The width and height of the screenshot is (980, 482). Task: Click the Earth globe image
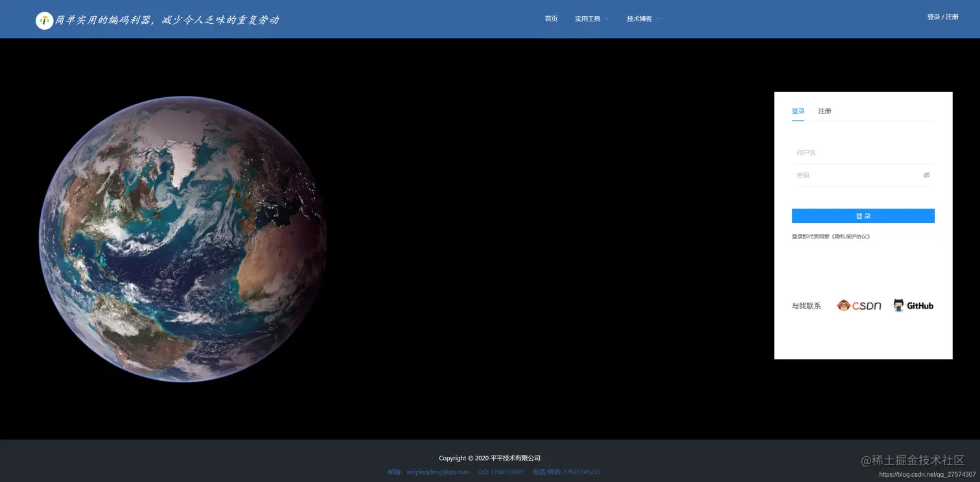[x=183, y=239]
